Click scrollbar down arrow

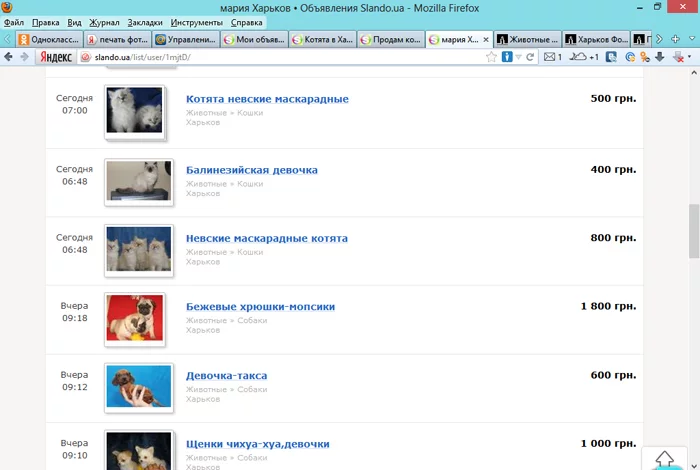(693, 465)
